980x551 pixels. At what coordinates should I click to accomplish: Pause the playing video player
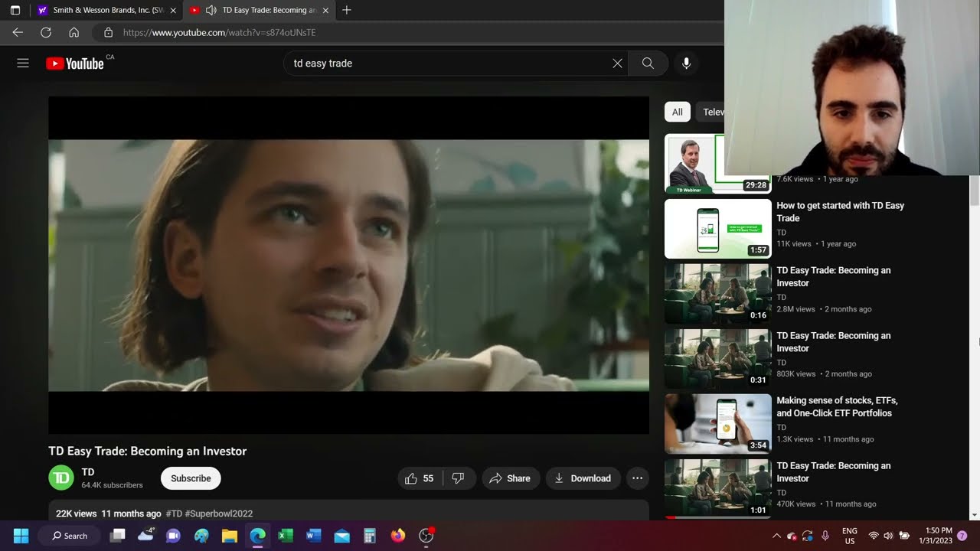click(x=348, y=265)
